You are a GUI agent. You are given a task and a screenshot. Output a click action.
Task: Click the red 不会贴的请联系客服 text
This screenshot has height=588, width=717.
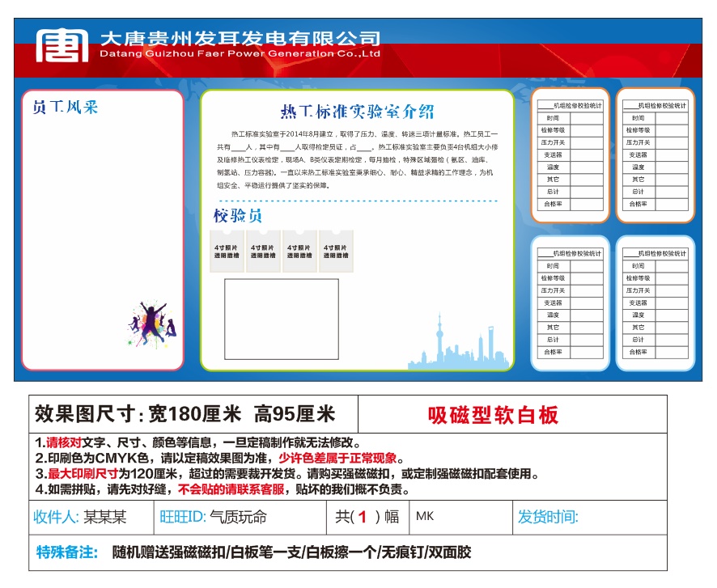[231, 489]
